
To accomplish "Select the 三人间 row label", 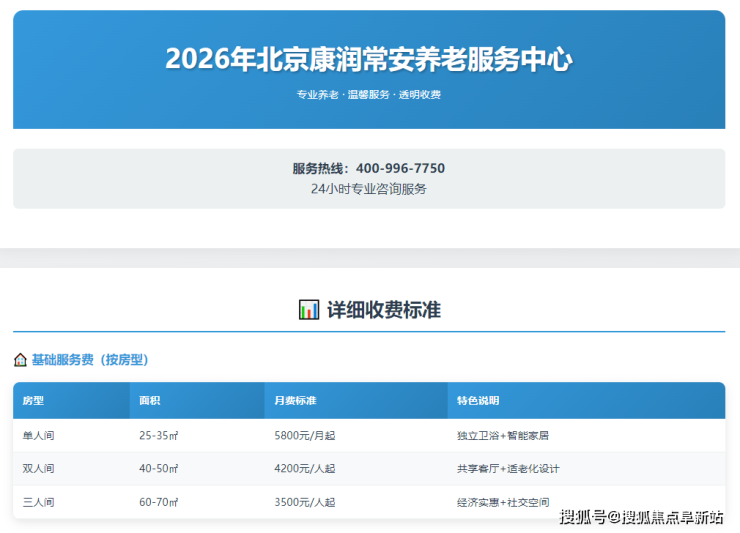I will click(39, 502).
